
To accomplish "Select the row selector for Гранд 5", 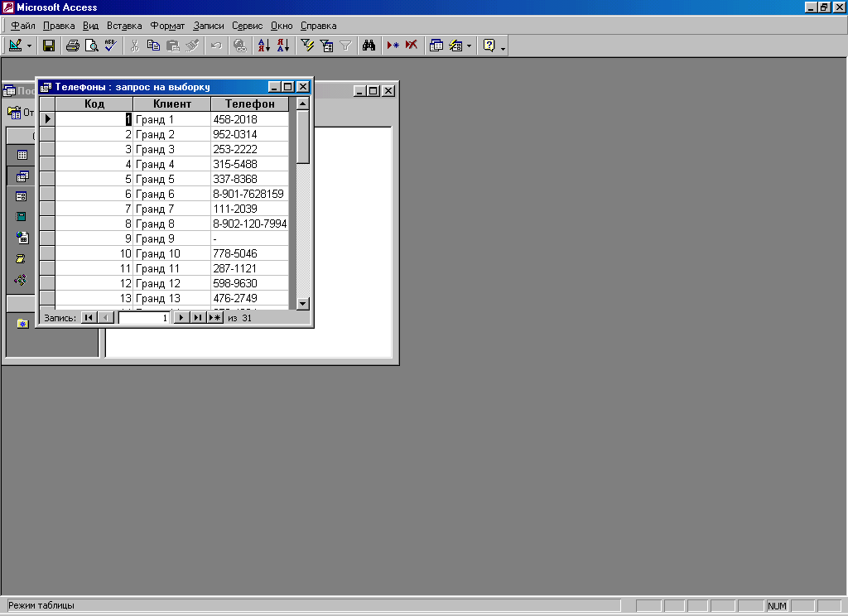I will (47, 179).
